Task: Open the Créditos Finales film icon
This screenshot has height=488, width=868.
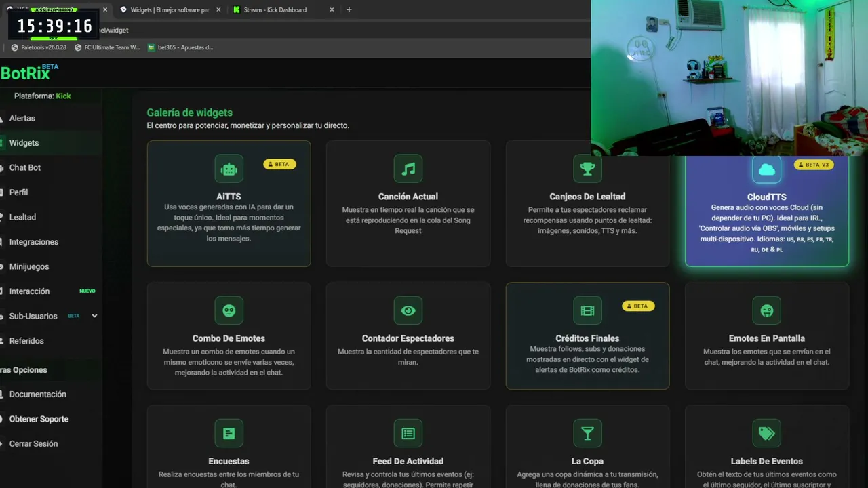Action: pos(587,310)
